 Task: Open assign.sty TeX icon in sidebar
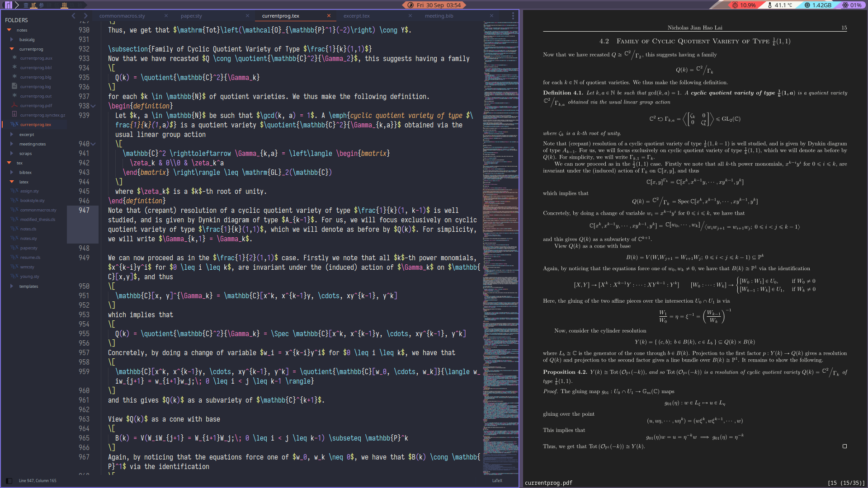[x=14, y=191]
